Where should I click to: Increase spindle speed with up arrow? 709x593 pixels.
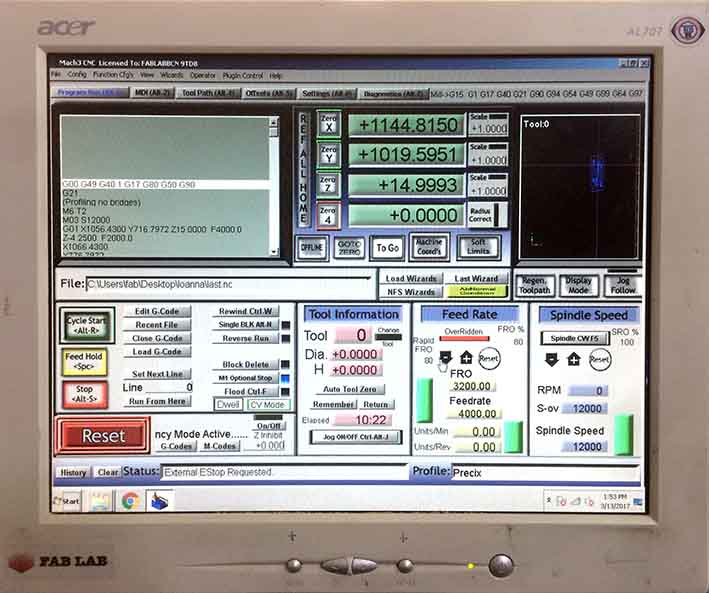(574, 360)
